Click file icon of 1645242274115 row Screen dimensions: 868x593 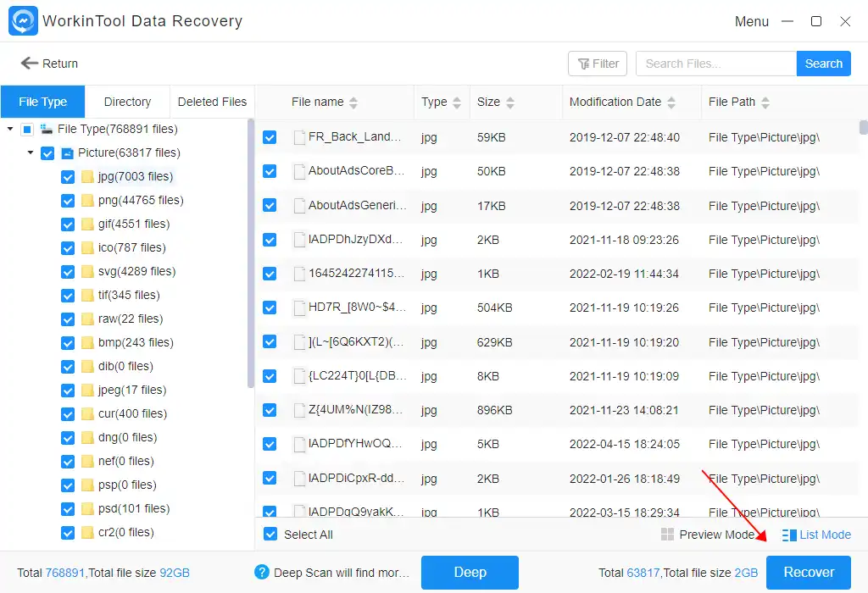(299, 274)
